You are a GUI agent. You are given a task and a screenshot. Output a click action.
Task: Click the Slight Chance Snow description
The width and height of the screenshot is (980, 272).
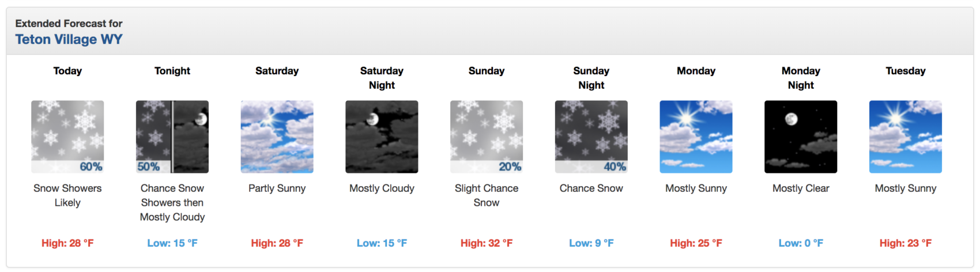pos(487,195)
